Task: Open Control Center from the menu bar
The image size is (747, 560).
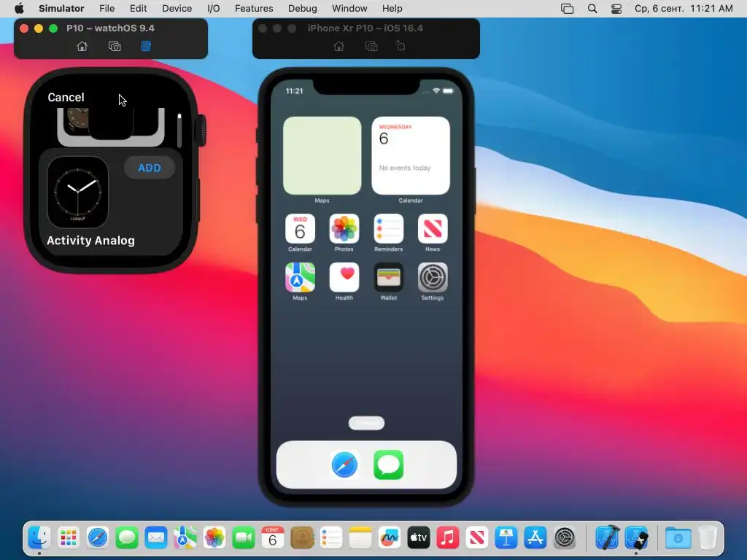Action: 616,9
